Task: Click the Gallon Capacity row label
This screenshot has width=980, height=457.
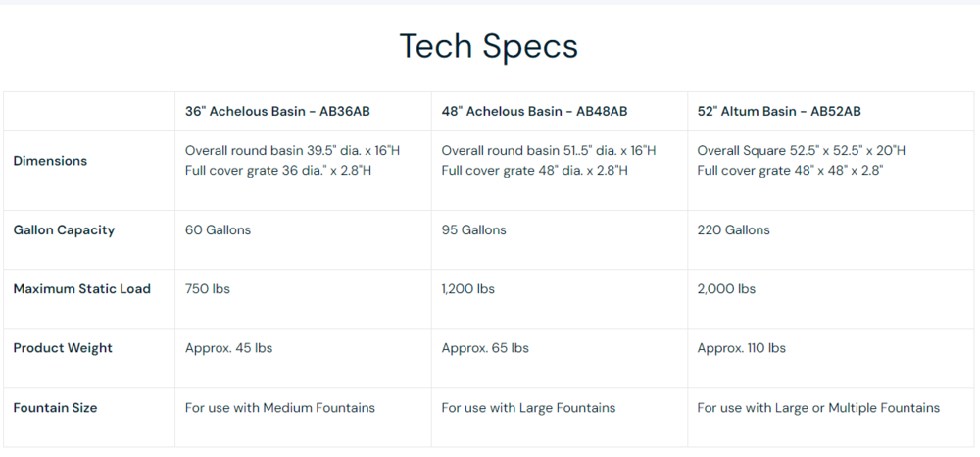Action: (64, 230)
